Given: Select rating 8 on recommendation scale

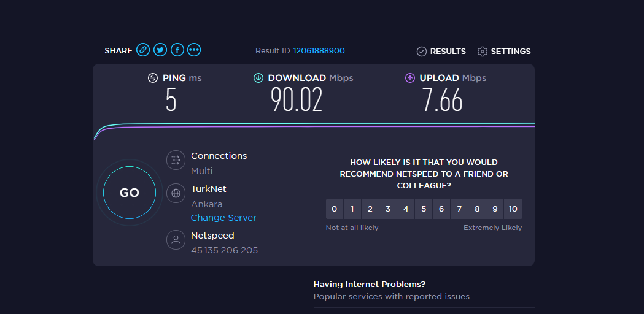Looking at the screenshot, I should pos(477,209).
